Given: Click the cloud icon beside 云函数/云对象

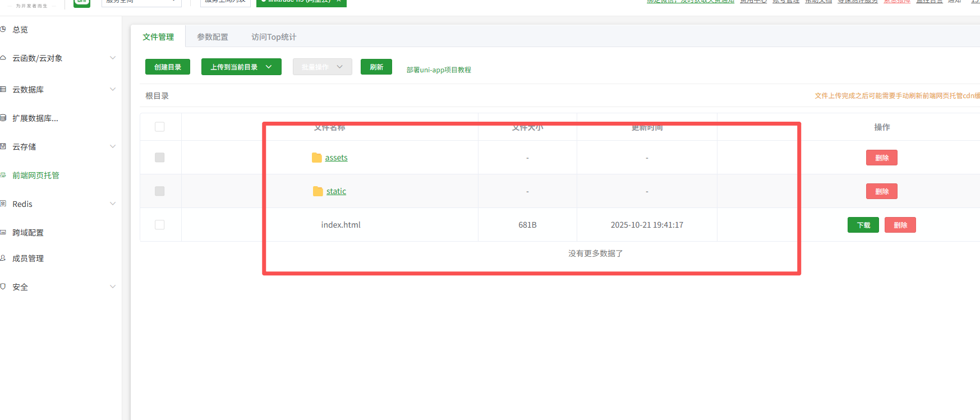Looking at the screenshot, I should [3, 58].
